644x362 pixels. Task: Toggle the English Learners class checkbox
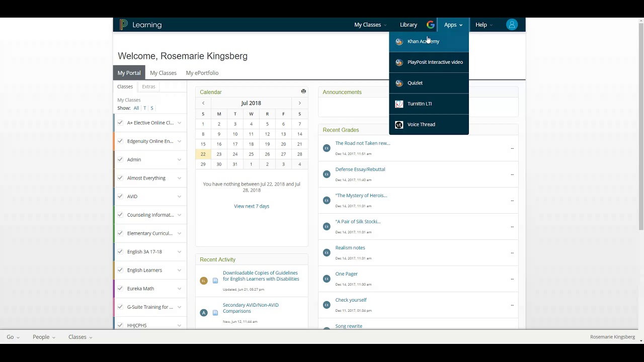120,270
